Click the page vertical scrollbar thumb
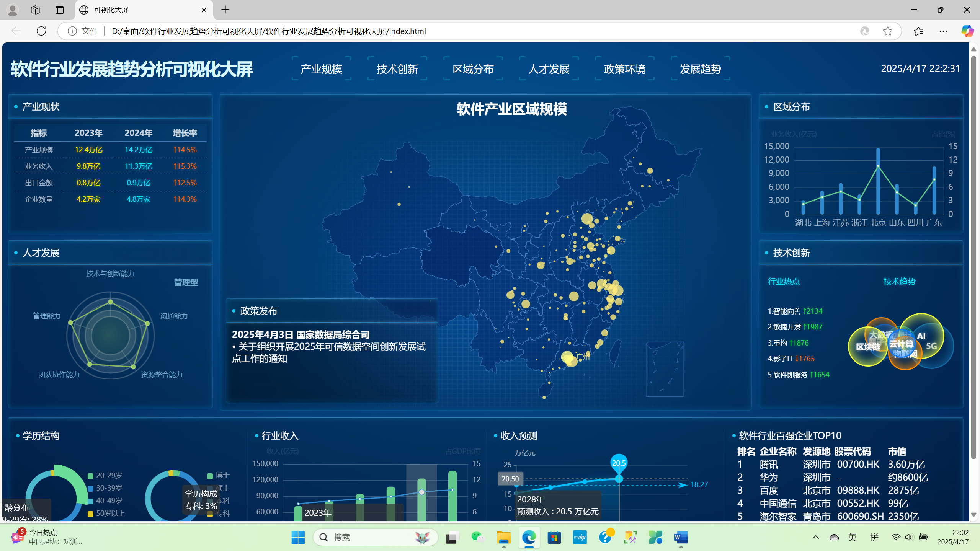Screen dimensions: 980x551 coord(973,256)
